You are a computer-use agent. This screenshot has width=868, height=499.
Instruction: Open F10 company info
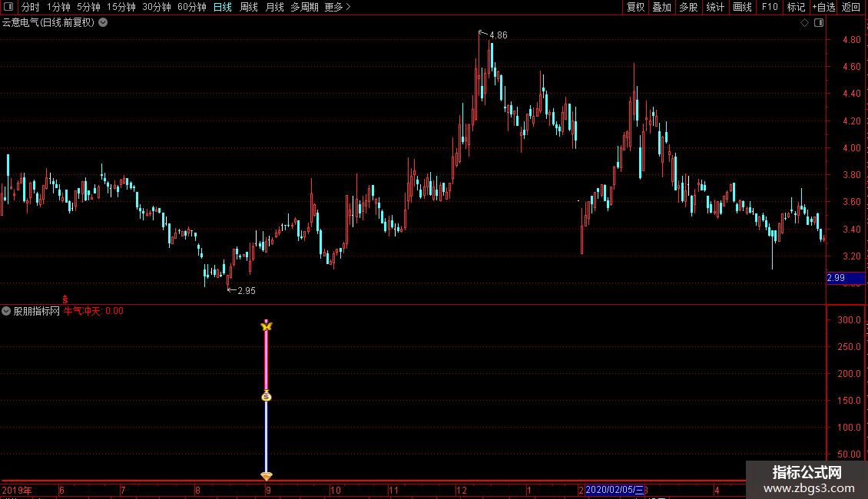tap(770, 7)
